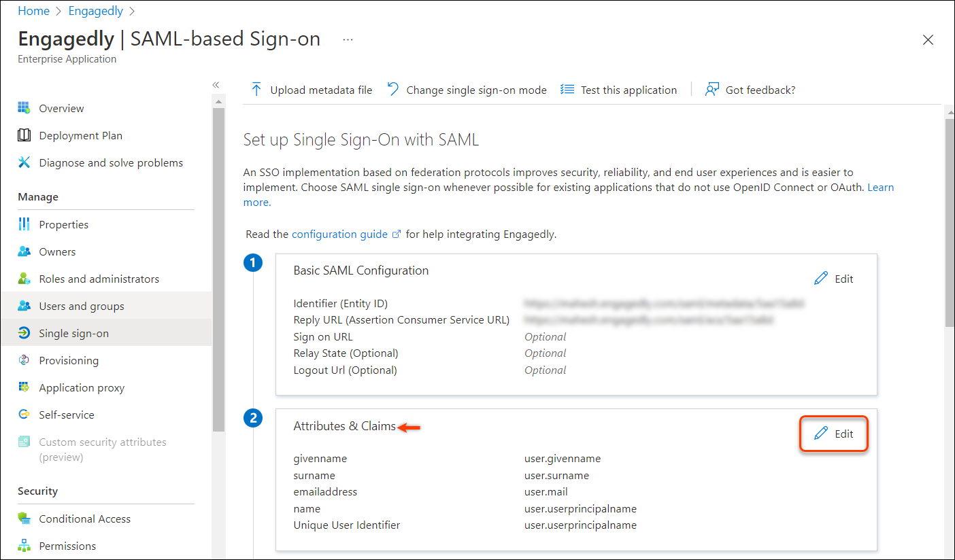Click the Change single sign-on mode icon
The image size is (955, 560).
(393, 89)
